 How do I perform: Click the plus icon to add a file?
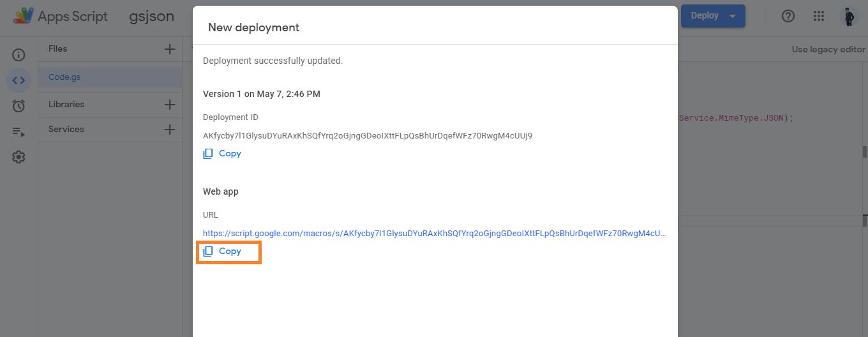coord(170,49)
